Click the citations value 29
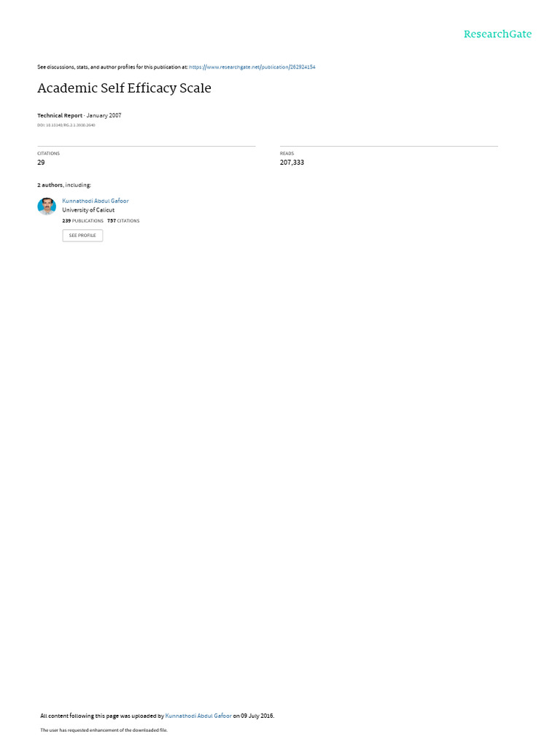 point(41,163)
